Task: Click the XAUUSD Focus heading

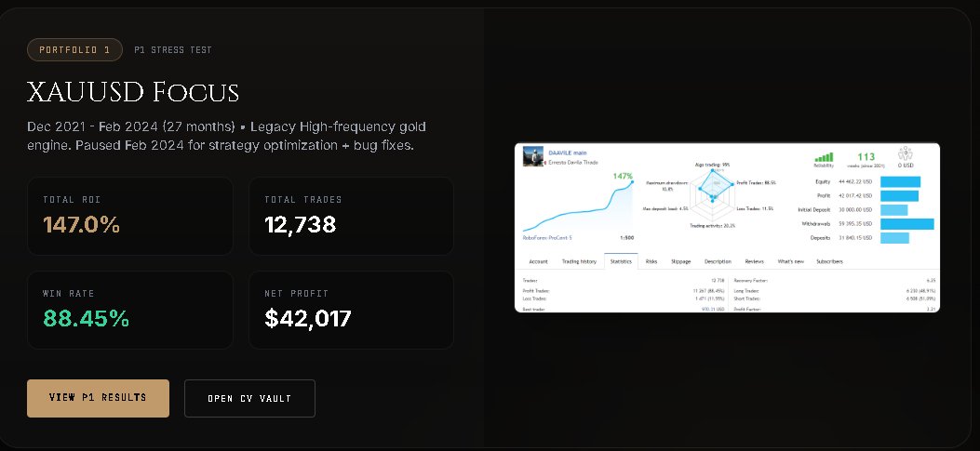Action: 133,92
